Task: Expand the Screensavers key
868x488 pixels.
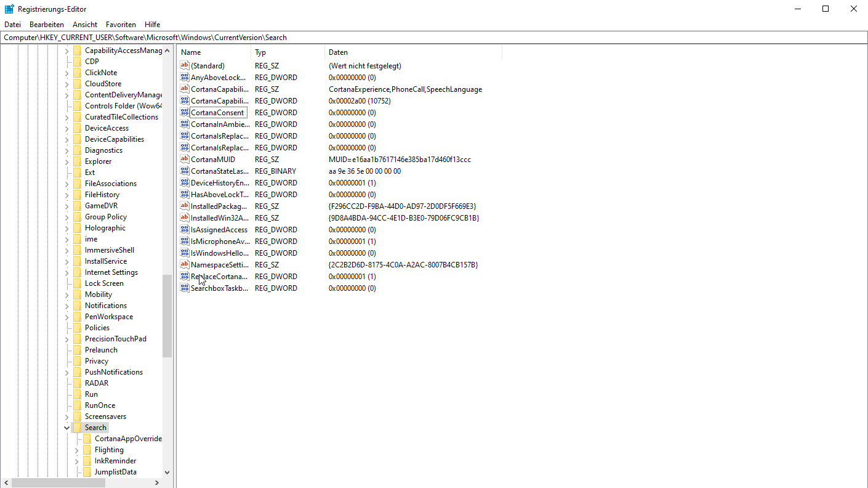Action: [66, 417]
